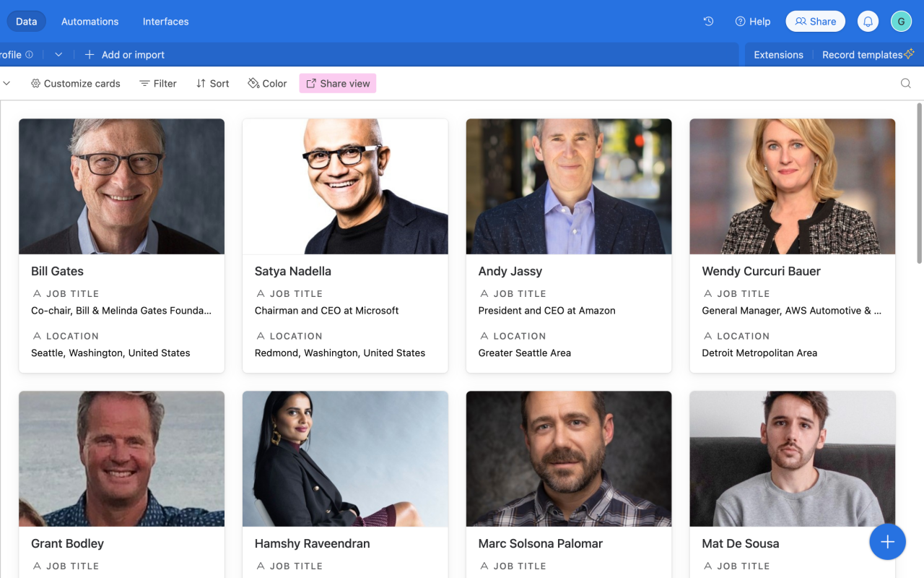Click Redmond, Washington, United States location
Viewport: 924px width, 578px height.
tap(340, 353)
